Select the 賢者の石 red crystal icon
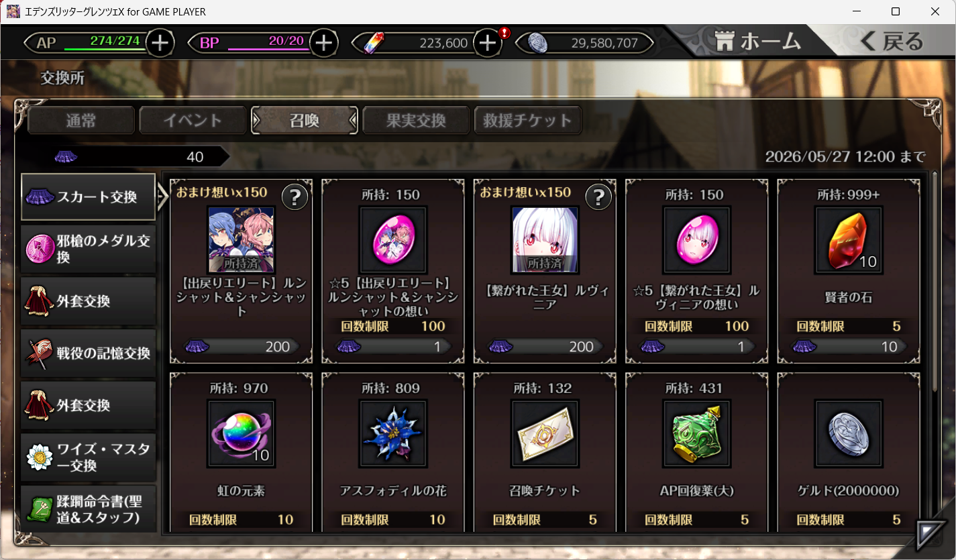 pos(849,239)
